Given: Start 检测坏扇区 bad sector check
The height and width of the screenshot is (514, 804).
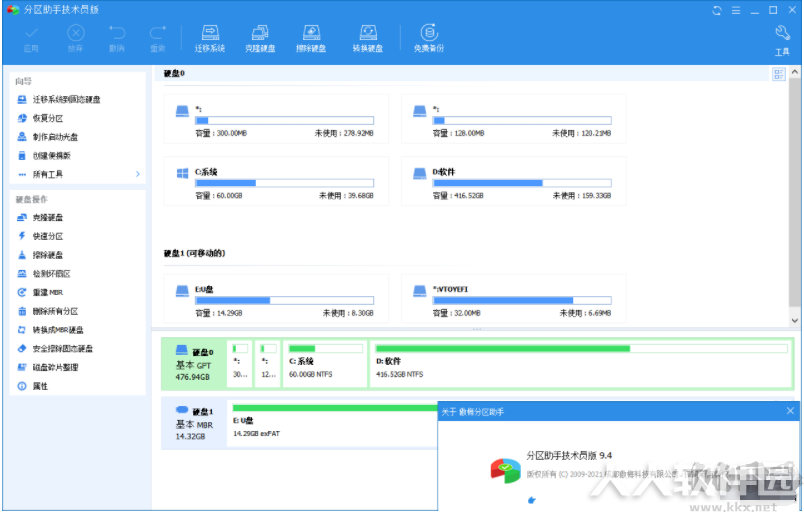Looking at the screenshot, I should click(44, 274).
